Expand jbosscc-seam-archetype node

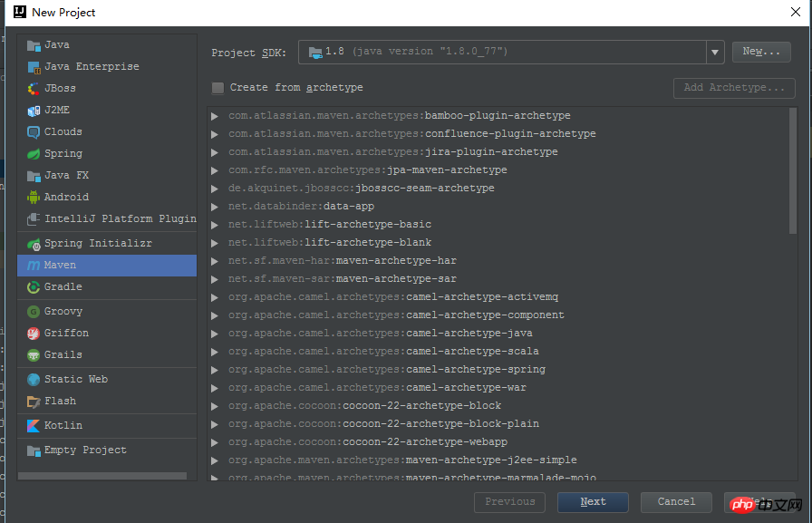(215, 189)
